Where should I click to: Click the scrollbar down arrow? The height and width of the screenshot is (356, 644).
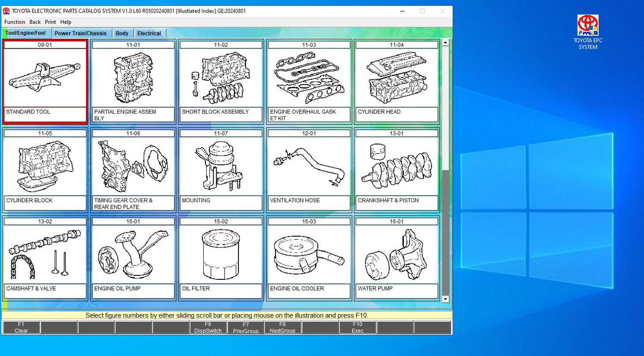445,299
